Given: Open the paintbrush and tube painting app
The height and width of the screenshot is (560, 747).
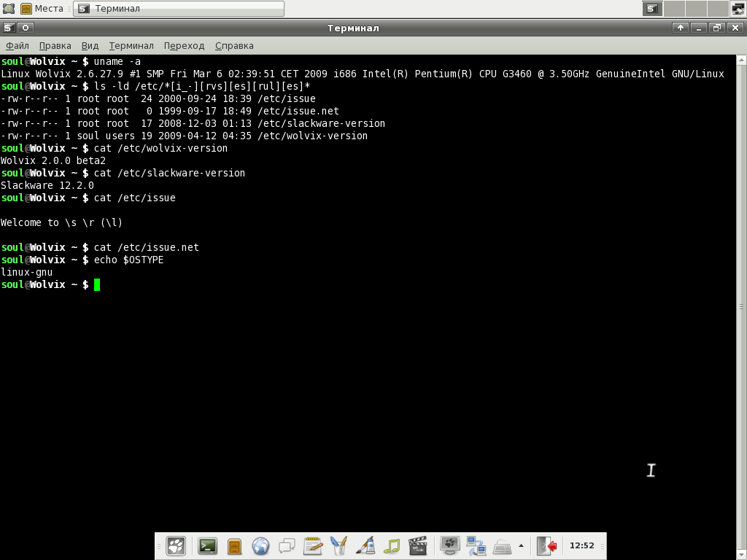Looking at the screenshot, I should [x=365, y=545].
